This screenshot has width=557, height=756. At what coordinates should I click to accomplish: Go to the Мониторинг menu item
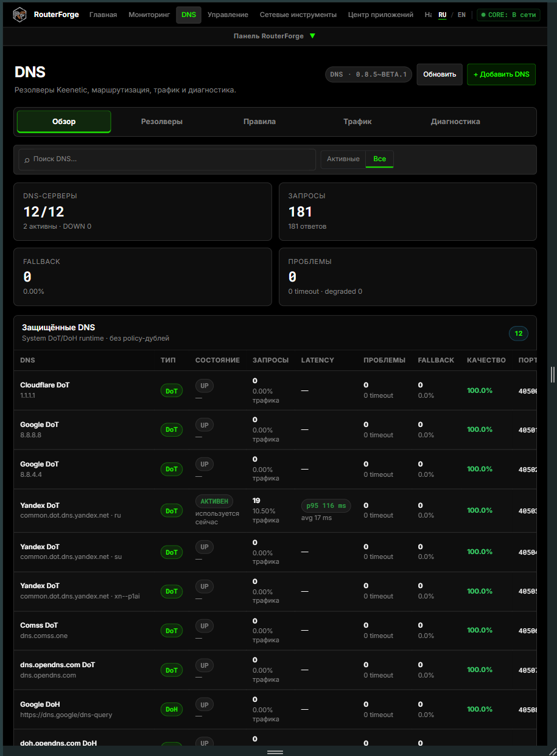tap(149, 15)
